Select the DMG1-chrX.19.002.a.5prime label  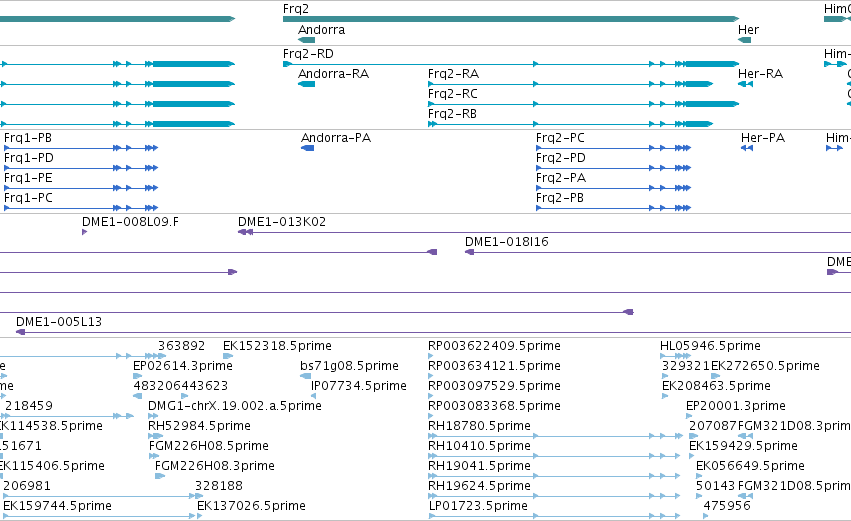pyautogui.click(x=235, y=406)
